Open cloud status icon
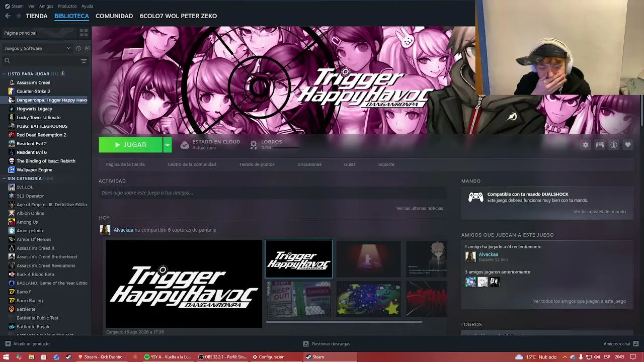 [185, 145]
